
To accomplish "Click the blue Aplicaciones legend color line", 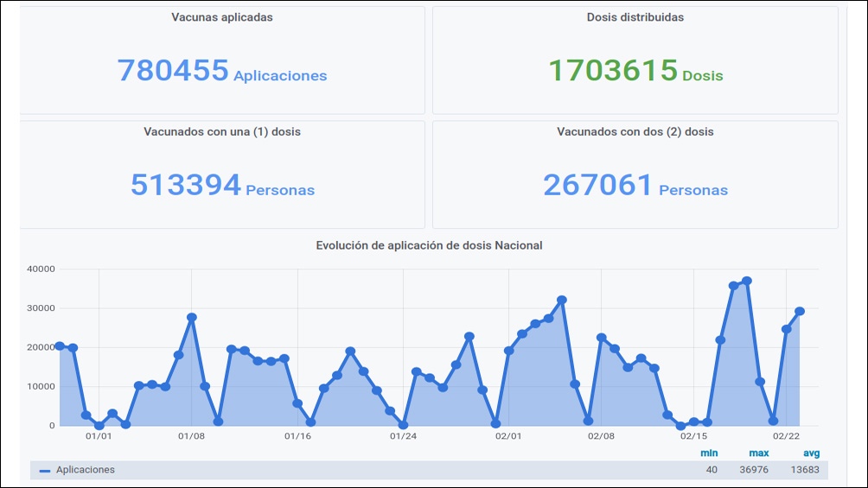I will 45,471.
